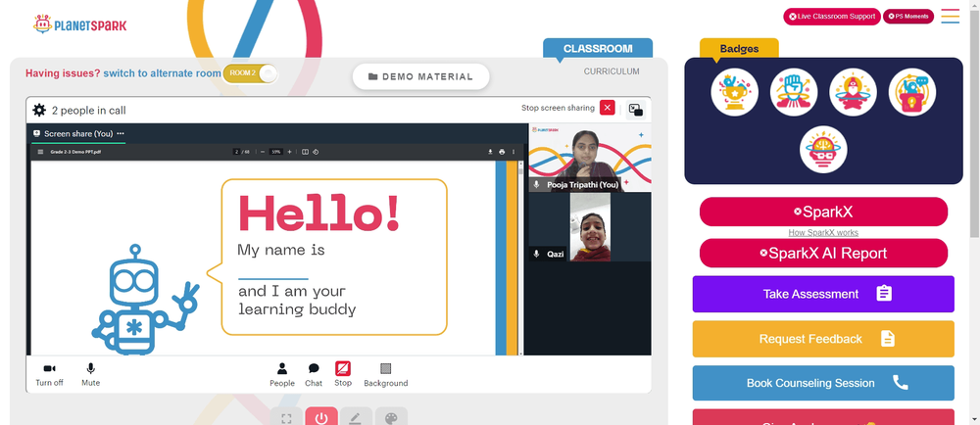Toggle the ROOM 2 alternate room switch

(x=250, y=73)
